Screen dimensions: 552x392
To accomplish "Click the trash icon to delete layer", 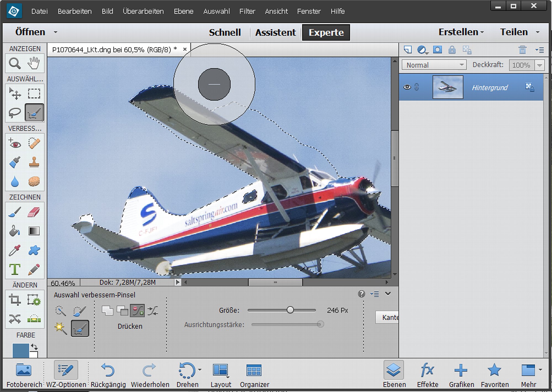I will pyautogui.click(x=522, y=50).
